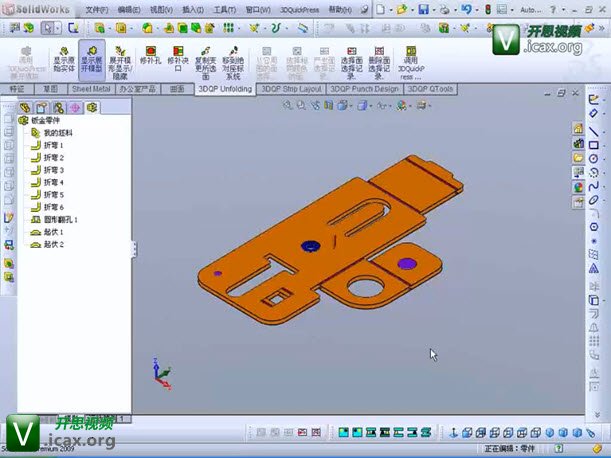Toggle 展开模型显示/隐藏 visibility
The image size is (611, 458).
pyautogui.click(x=120, y=62)
